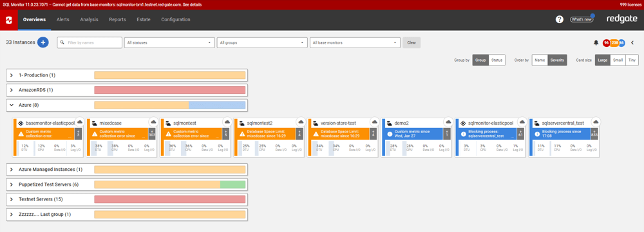Collapse the alerts sidebar chevron arrow

tap(632, 42)
